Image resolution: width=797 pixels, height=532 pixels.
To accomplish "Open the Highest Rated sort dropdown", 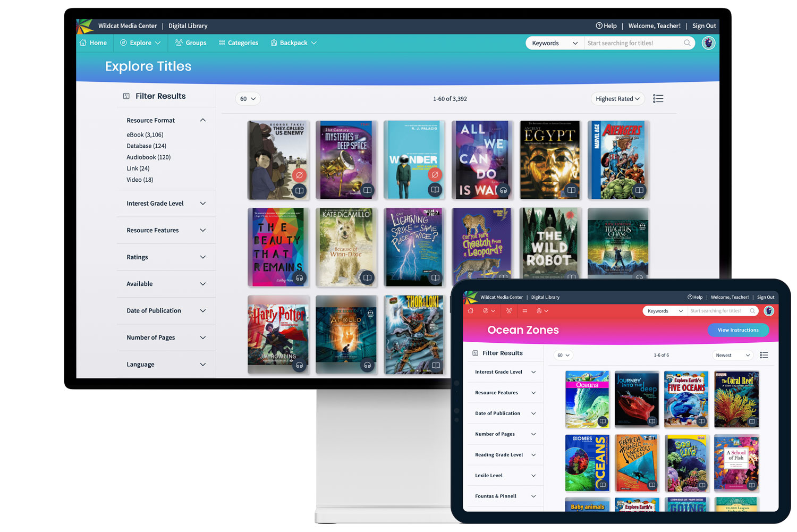I will [617, 99].
